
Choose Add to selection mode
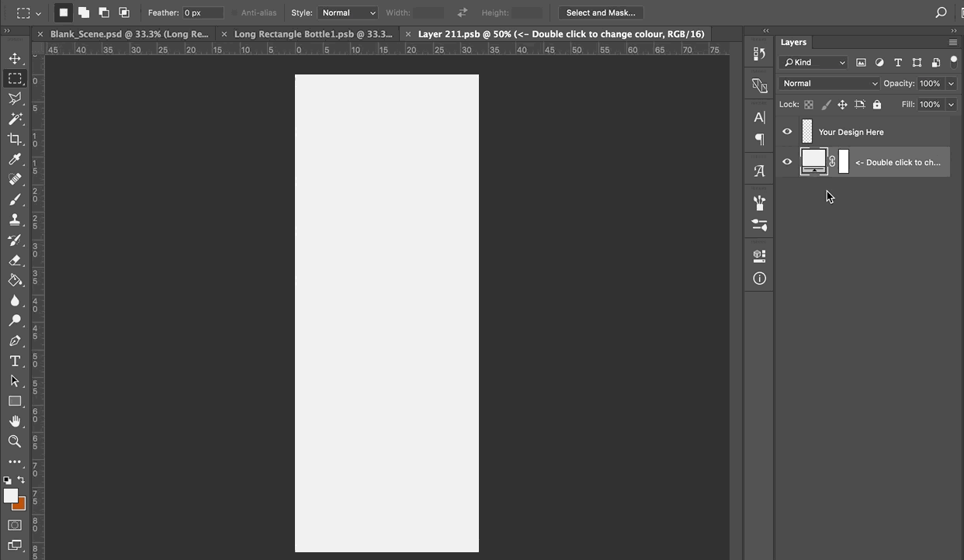pyautogui.click(x=84, y=12)
